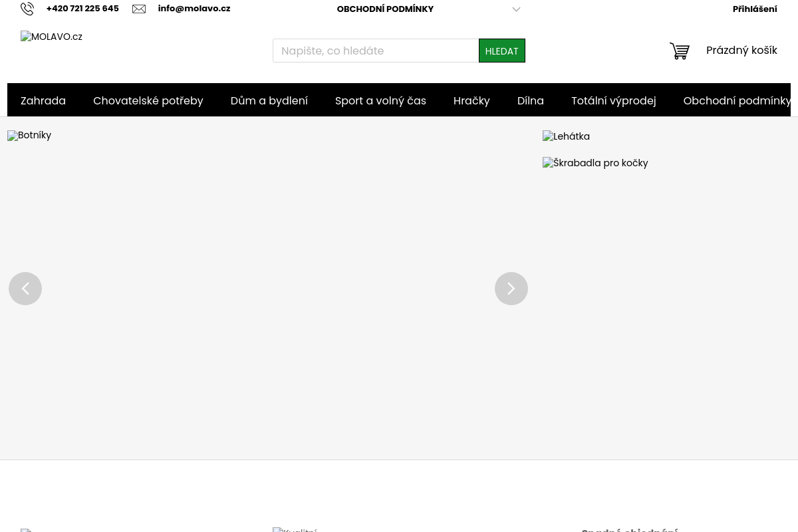Viewport: 798px width, 532px height.
Task: Open Chovatelské potřeby category
Action: tap(148, 100)
